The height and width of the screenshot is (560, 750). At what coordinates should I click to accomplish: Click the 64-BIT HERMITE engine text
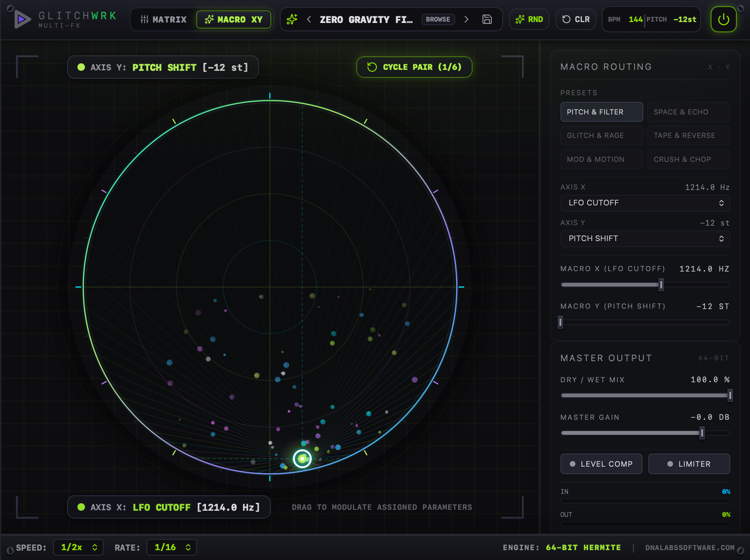click(x=583, y=547)
